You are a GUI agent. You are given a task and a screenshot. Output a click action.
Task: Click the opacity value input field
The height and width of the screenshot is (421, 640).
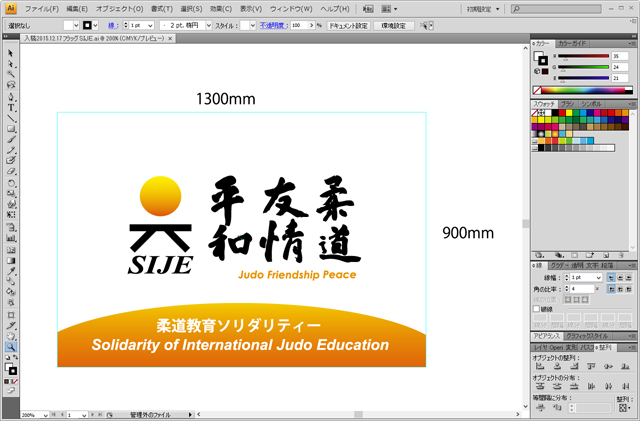pos(300,25)
